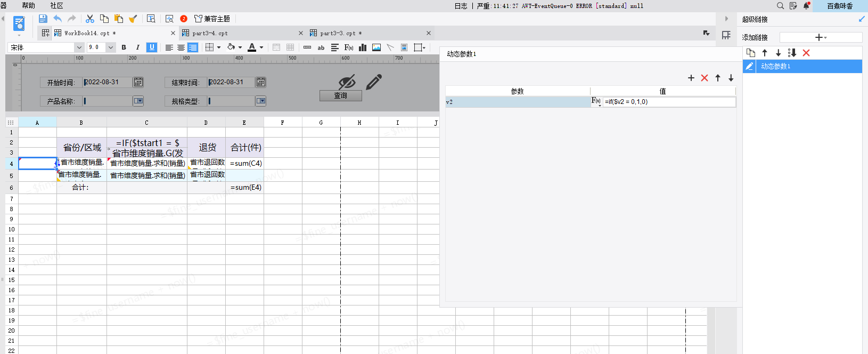Screen dimensions: 868x354
Task: Add a parameter row with the plus icon
Action: [691, 78]
